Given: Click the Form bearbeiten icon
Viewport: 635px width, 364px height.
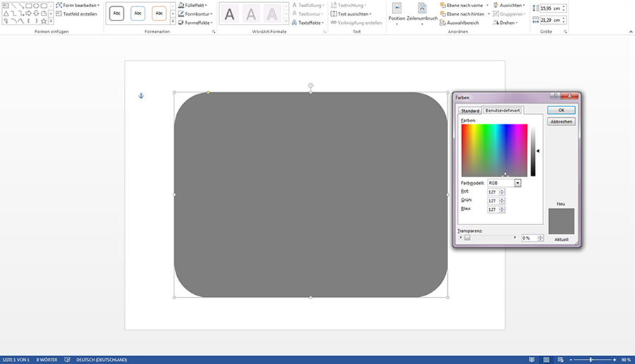Looking at the screenshot, I should click(59, 5).
